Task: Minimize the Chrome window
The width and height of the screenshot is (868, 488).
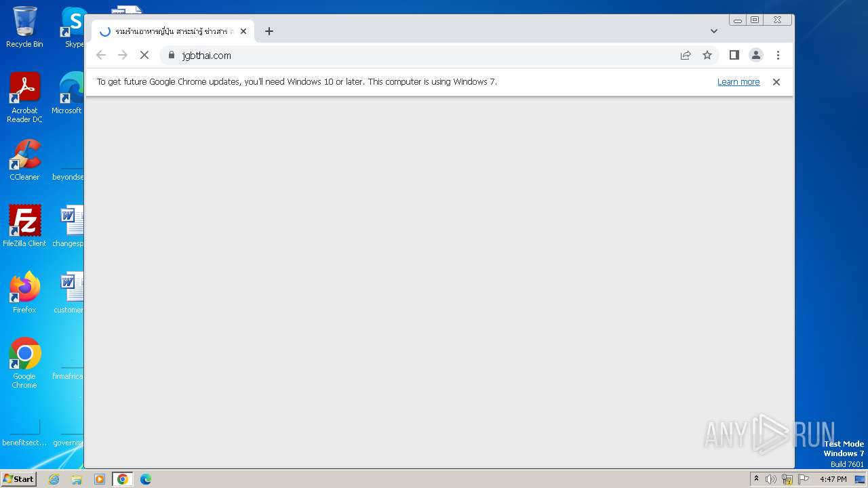Action: (738, 20)
